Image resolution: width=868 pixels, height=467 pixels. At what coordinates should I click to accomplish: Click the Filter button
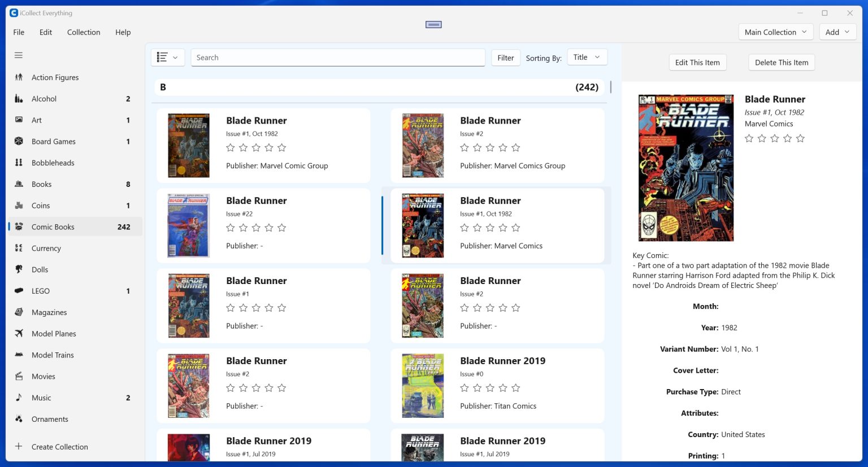click(x=505, y=57)
